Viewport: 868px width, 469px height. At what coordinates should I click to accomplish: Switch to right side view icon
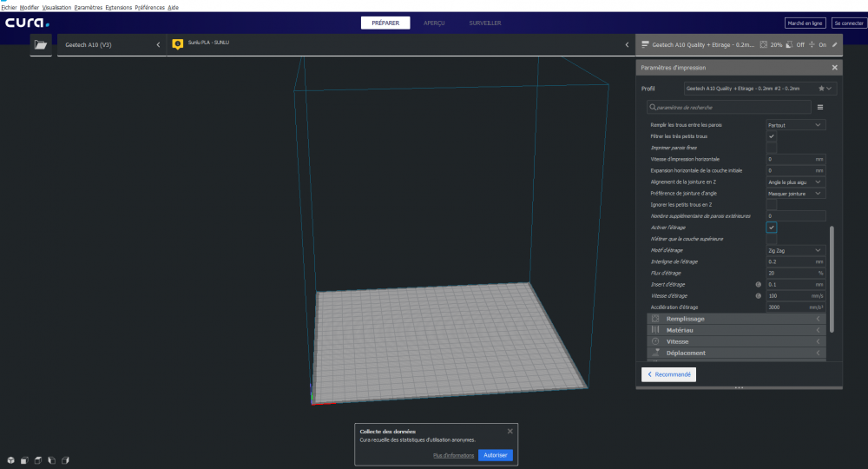(65, 460)
